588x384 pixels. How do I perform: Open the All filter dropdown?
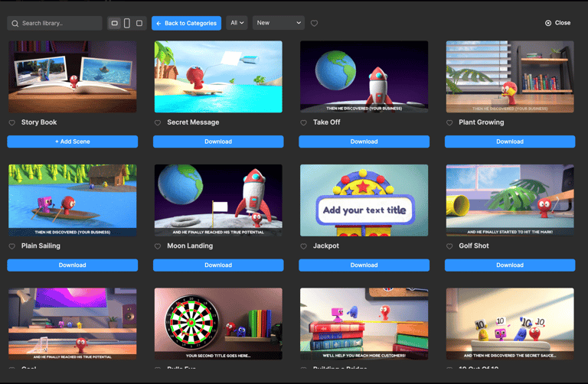coord(237,23)
